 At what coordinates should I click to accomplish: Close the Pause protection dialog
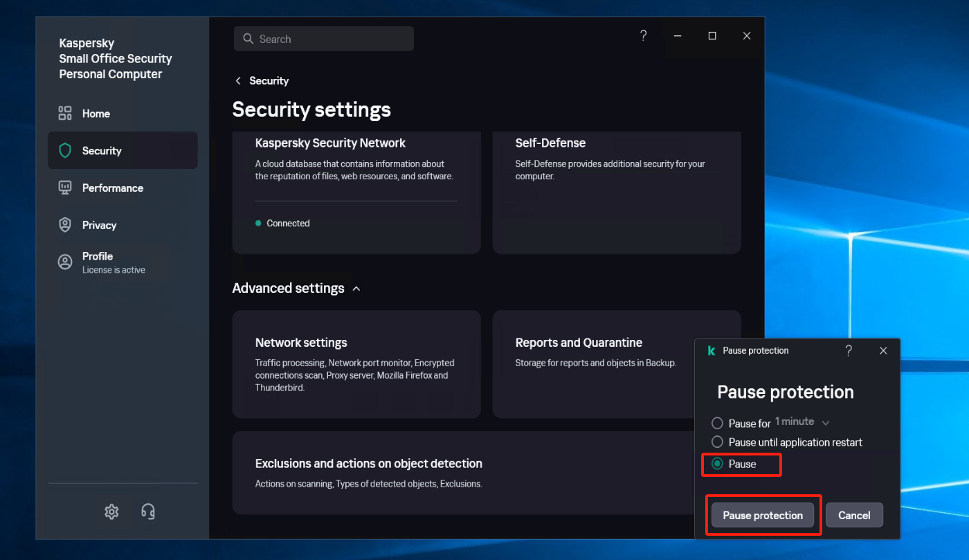pos(883,351)
